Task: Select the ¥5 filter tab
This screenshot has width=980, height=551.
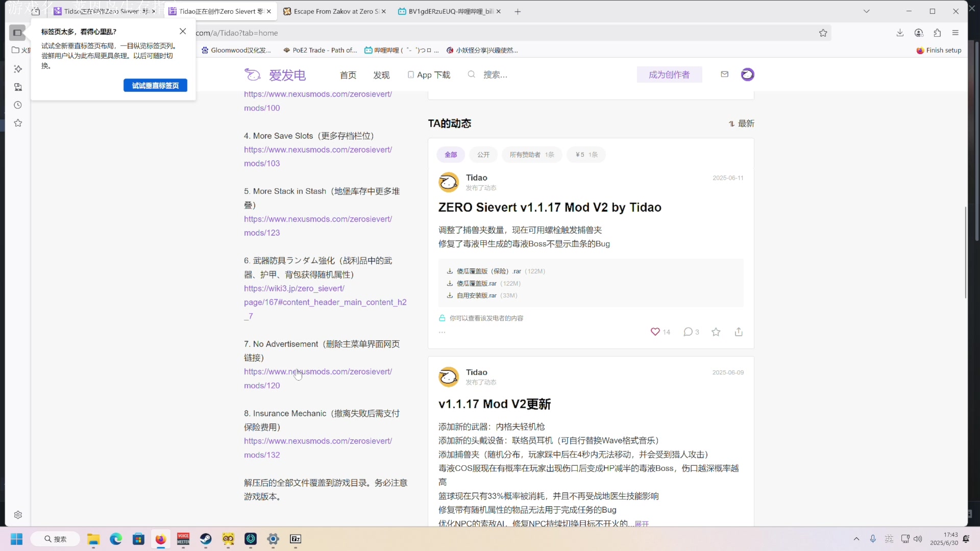Action: pyautogui.click(x=586, y=155)
